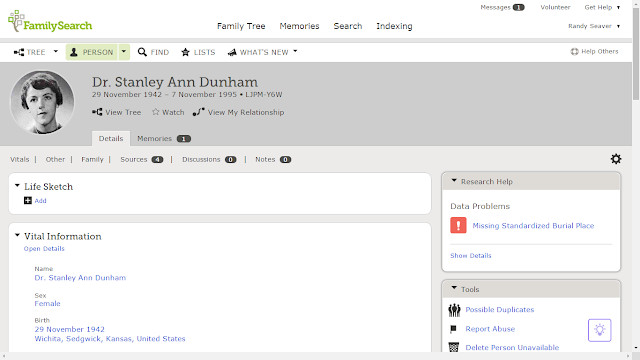Image resolution: width=640 pixels, height=360 pixels.
Task: Open the Get Help dropdown arrow
Action: 618,7
